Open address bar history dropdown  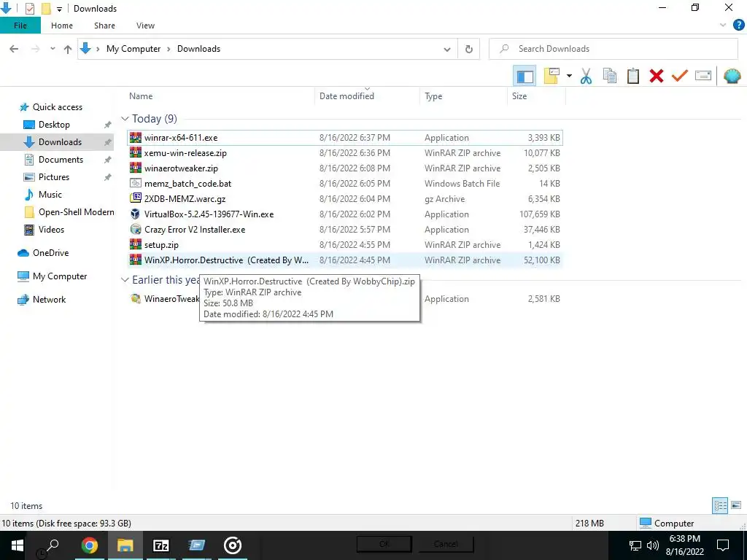pos(447,49)
